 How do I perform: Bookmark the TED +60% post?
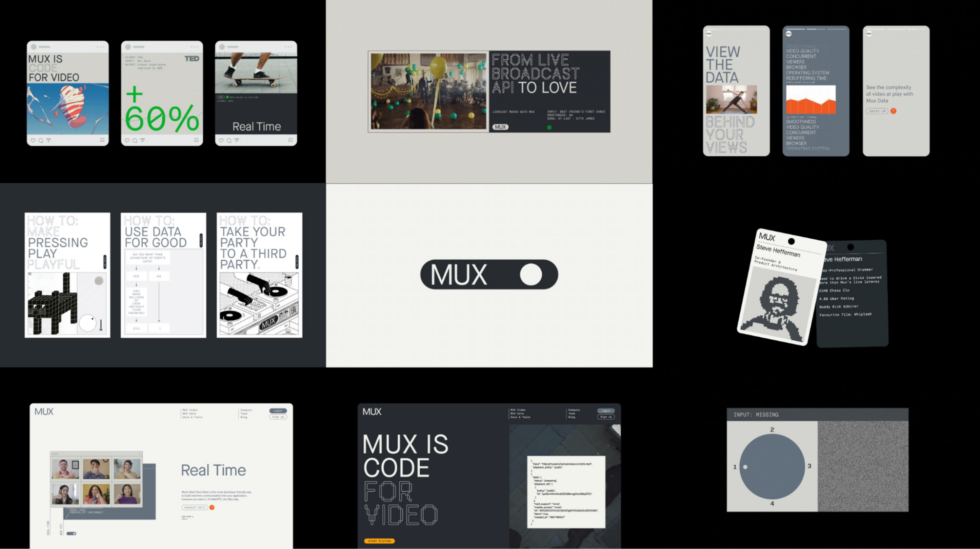(x=196, y=140)
